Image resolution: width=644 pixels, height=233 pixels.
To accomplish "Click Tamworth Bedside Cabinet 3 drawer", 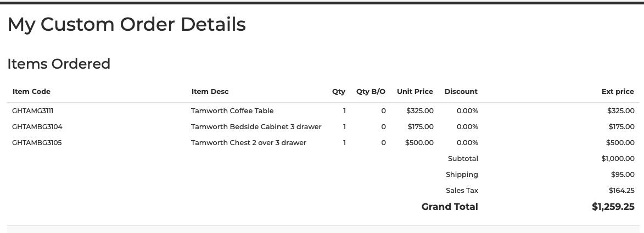I will coord(256,127).
